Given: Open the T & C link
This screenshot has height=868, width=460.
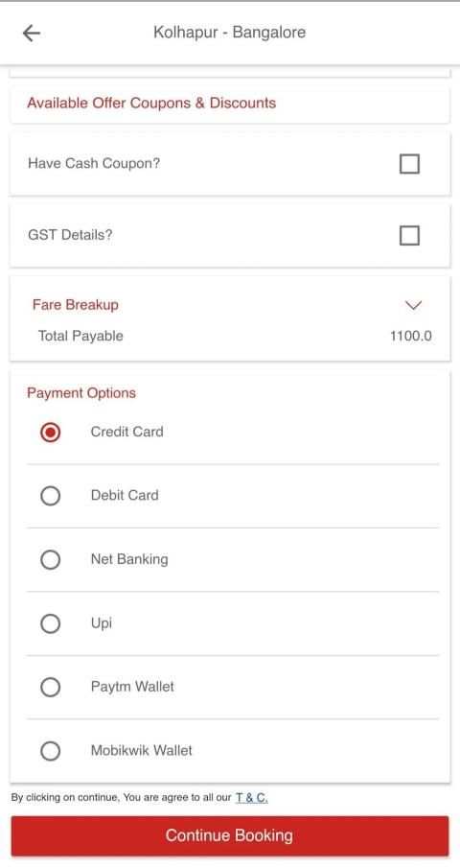Looking at the screenshot, I should point(251,798).
